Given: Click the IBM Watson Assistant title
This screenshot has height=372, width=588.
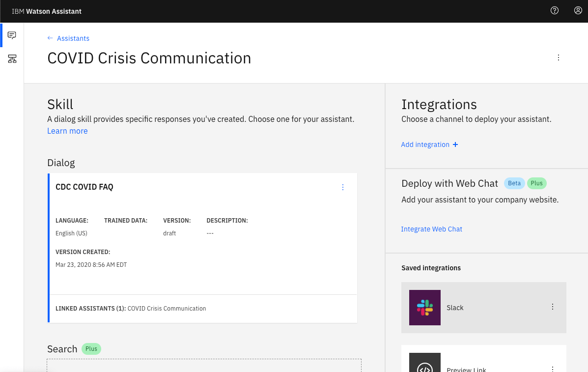Looking at the screenshot, I should click(47, 11).
